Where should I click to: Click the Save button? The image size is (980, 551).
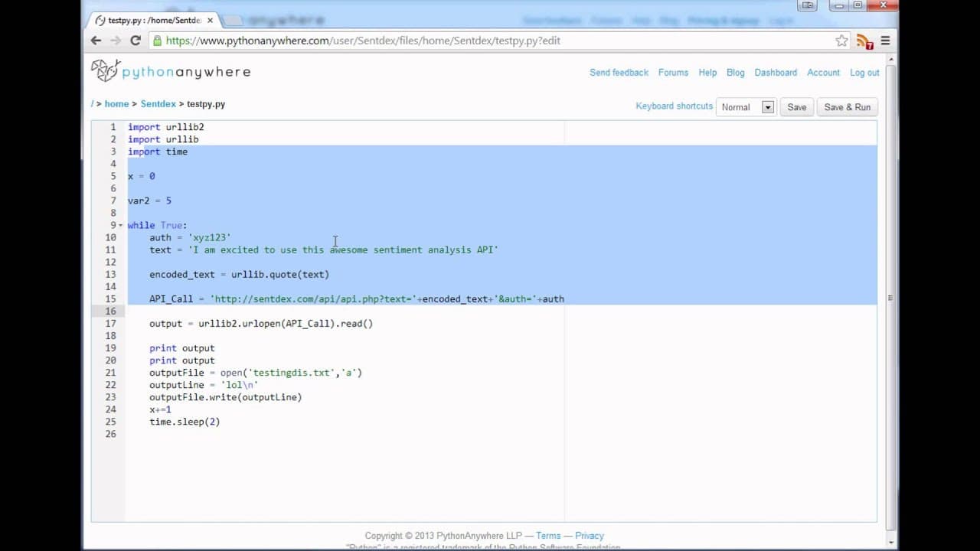[797, 107]
